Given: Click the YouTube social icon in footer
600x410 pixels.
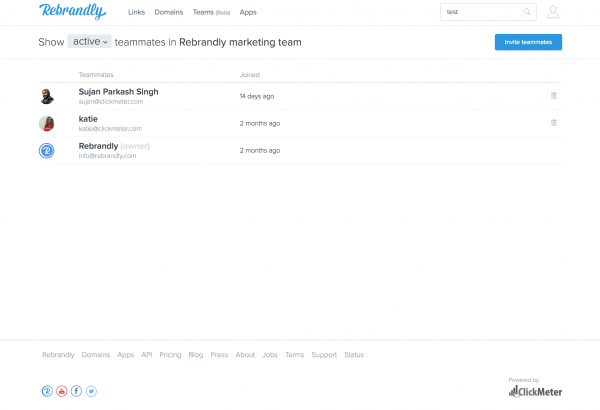Looking at the screenshot, I should click(62, 391).
